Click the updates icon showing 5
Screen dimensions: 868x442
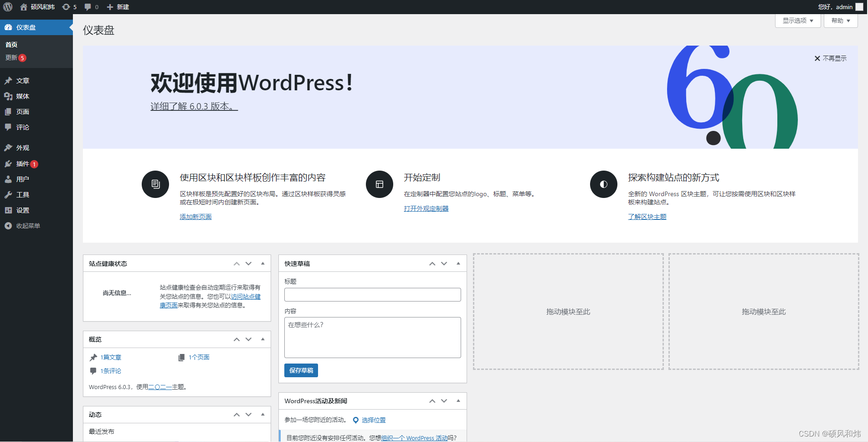[66, 7]
